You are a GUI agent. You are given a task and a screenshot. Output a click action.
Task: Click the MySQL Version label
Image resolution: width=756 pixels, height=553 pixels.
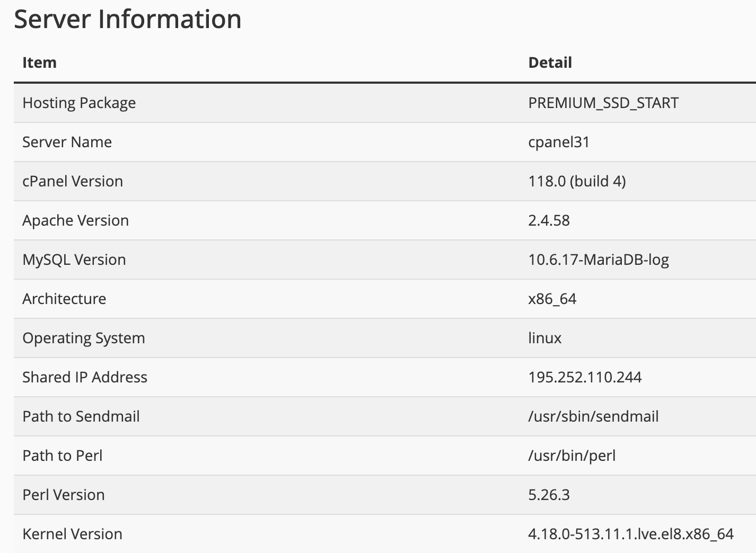coord(74,260)
